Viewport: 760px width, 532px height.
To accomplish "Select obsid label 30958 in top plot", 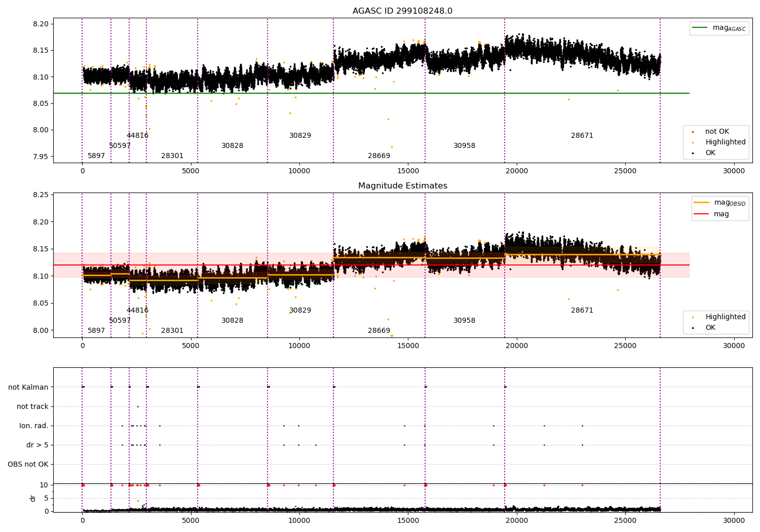I will [x=464, y=146].
